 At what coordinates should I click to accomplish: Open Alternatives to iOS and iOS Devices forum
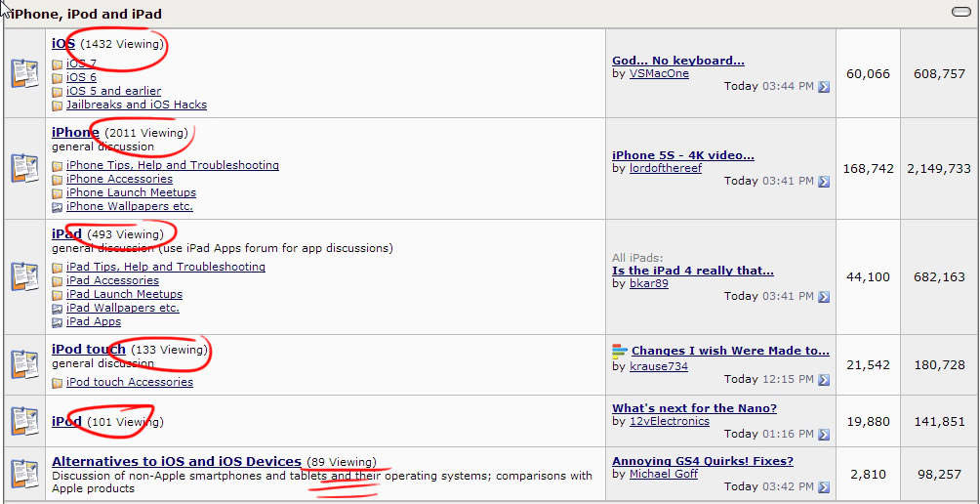tap(177, 461)
